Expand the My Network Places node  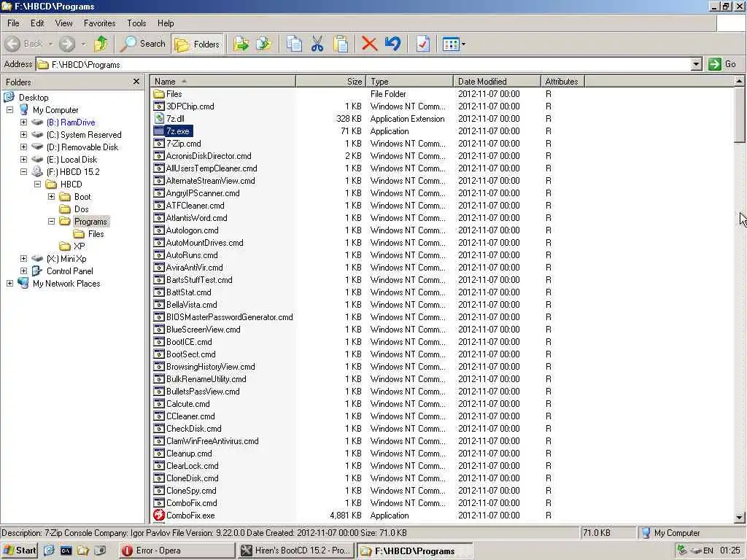(9, 284)
